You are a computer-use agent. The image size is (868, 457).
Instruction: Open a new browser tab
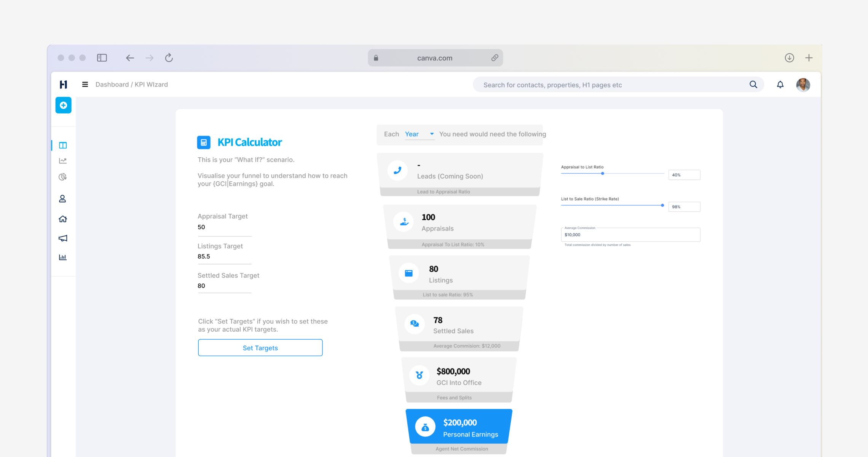click(809, 58)
